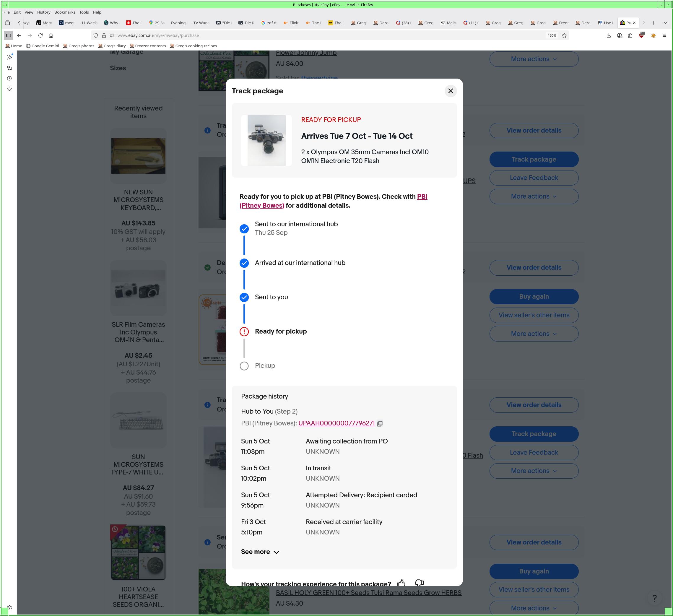Click the browser home icon
673x616 pixels.
(51, 35)
